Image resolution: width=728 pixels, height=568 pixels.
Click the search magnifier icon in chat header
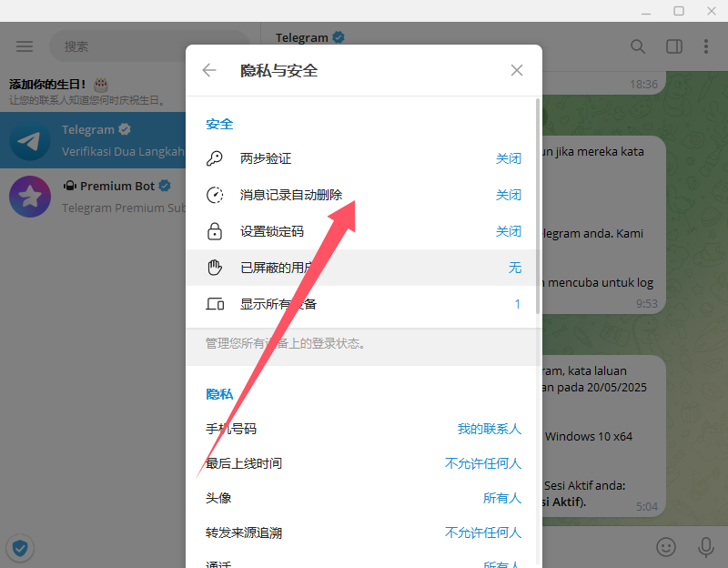(x=638, y=46)
